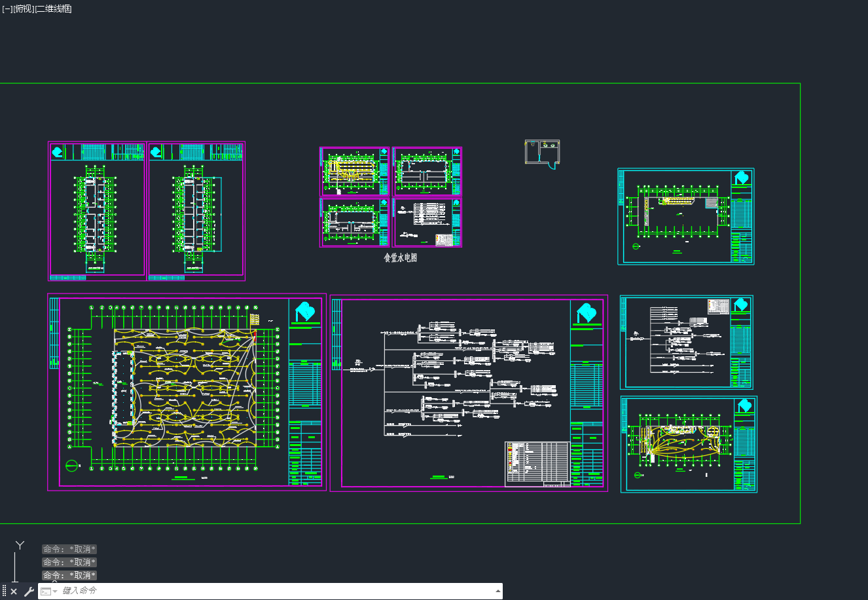The image size is (868, 600).
Task: Click the cyan-framed system diagram sheet
Action: pyautogui.click(x=687, y=342)
